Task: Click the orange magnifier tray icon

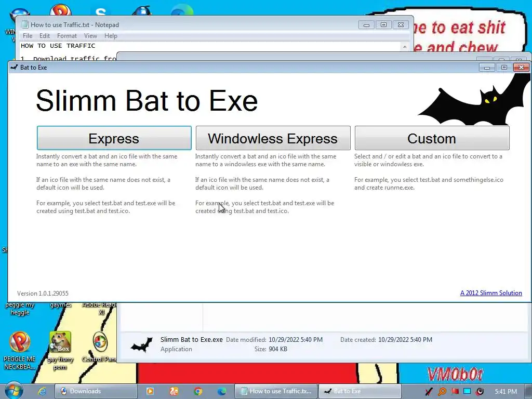Action: point(442,392)
